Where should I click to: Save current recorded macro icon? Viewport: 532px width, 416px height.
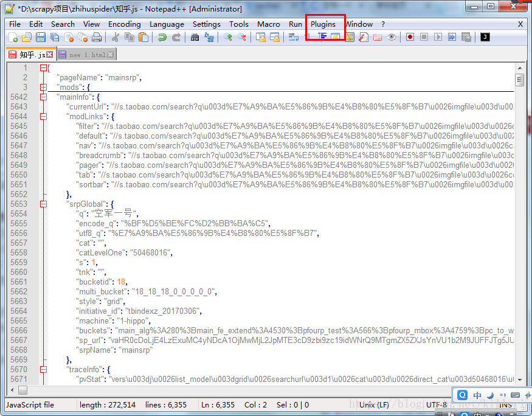tap(466, 37)
